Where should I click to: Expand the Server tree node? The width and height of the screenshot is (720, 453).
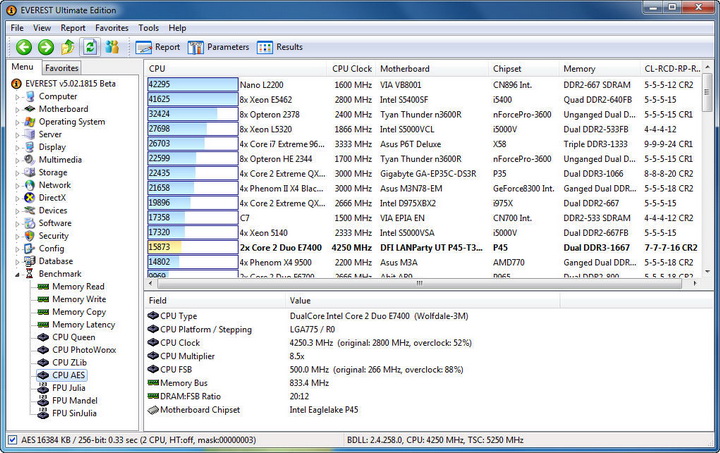[x=17, y=135]
